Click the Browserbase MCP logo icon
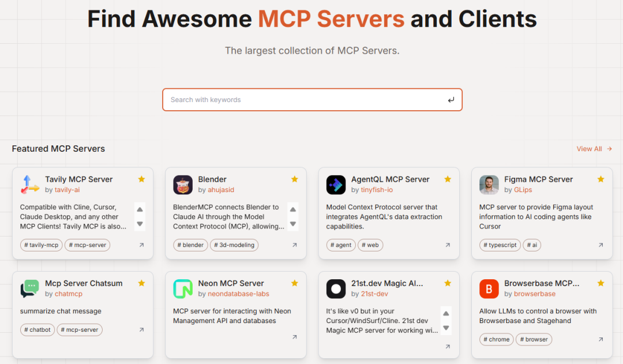Viewport: 623px width, 364px height. [489, 288]
